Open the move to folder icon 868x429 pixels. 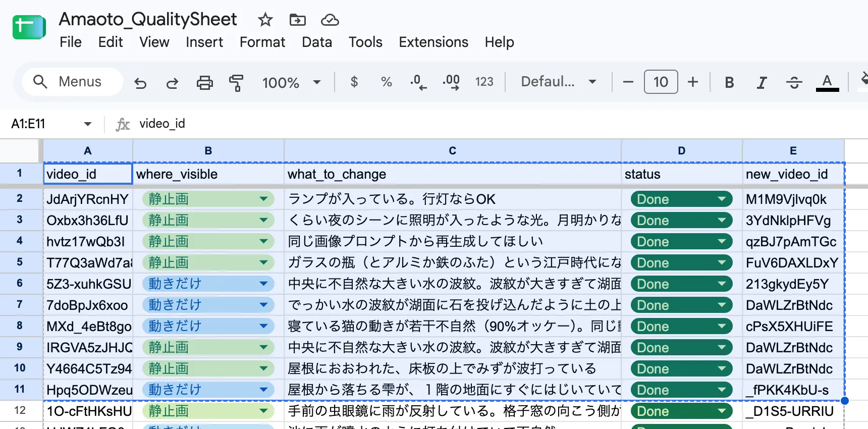(x=297, y=20)
